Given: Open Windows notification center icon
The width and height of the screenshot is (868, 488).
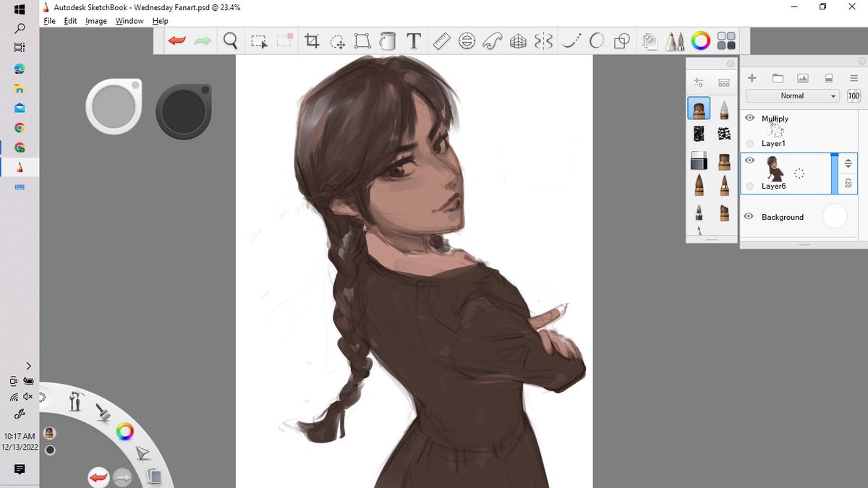Looking at the screenshot, I should pyautogui.click(x=20, y=469).
